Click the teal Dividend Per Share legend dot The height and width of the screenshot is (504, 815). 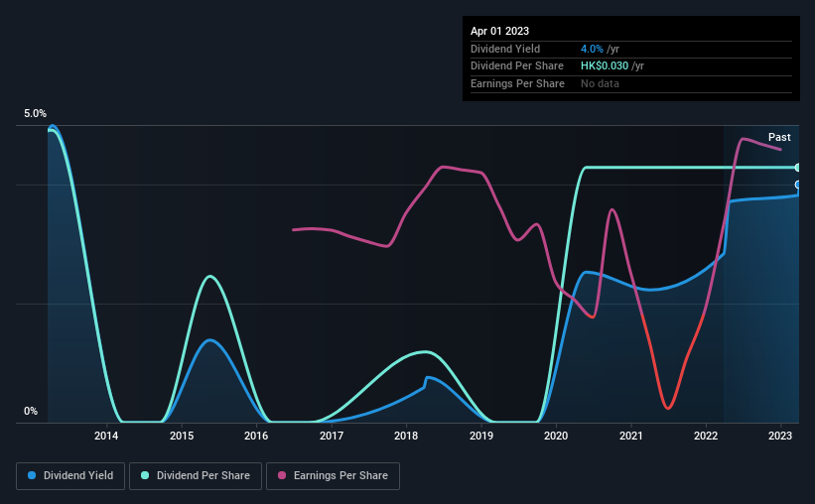pyautogui.click(x=145, y=475)
